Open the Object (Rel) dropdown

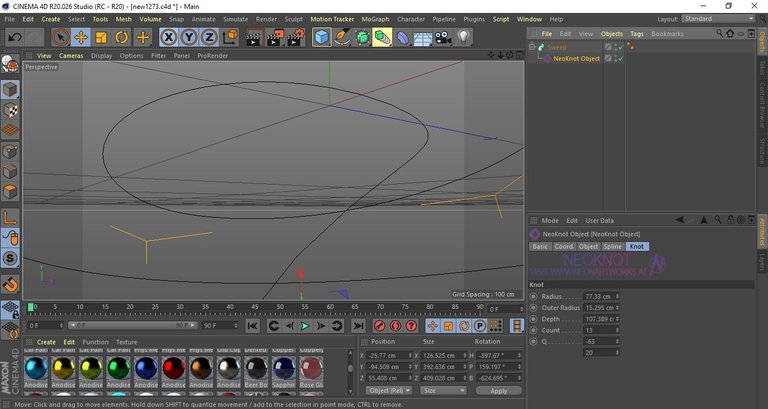coord(389,390)
